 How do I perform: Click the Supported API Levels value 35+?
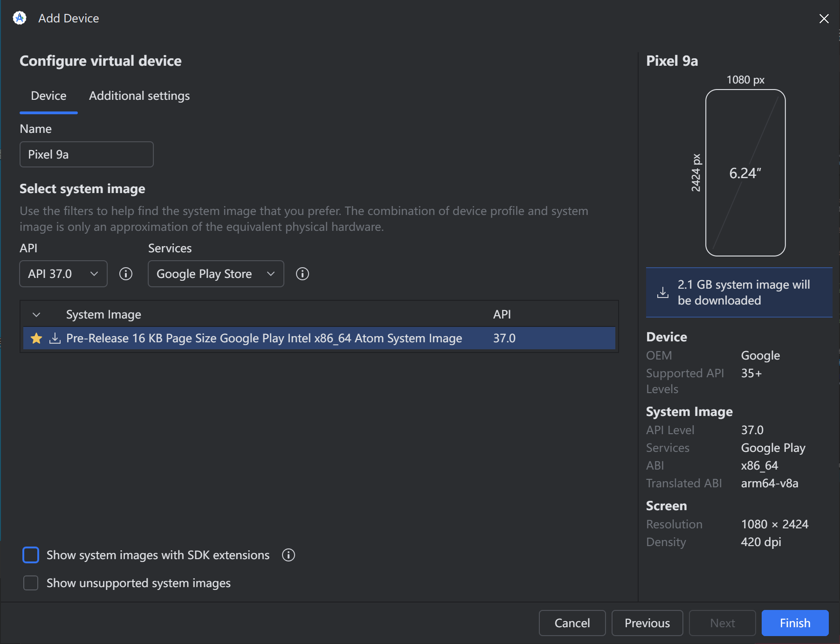[x=751, y=373]
